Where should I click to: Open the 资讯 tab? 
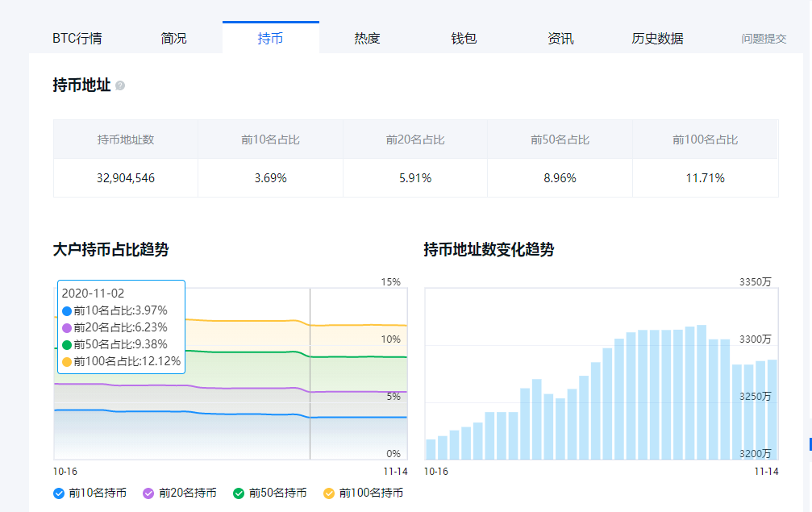coord(560,39)
